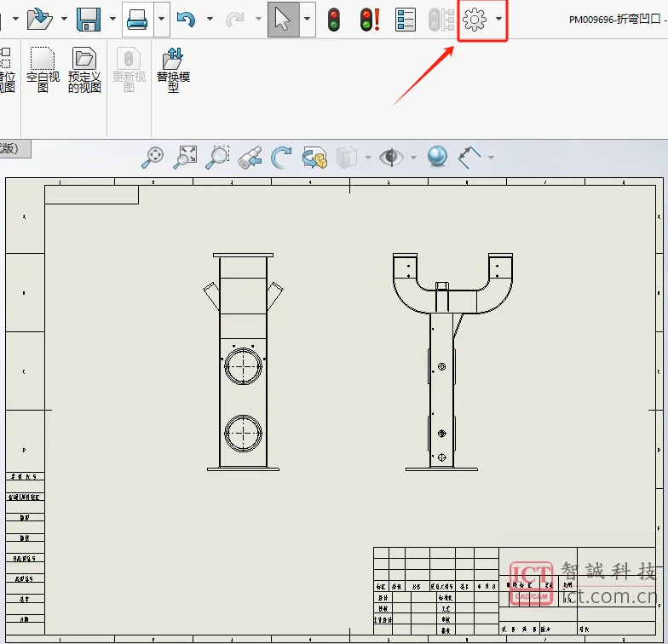
Task: Toggle Hide/Show Items eye icon
Action: (x=392, y=158)
